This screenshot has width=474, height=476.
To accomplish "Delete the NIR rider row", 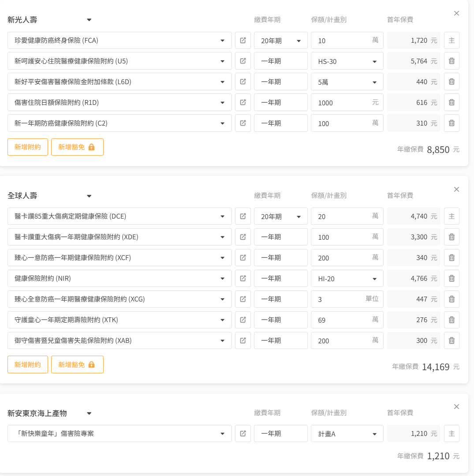I will (x=452, y=279).
